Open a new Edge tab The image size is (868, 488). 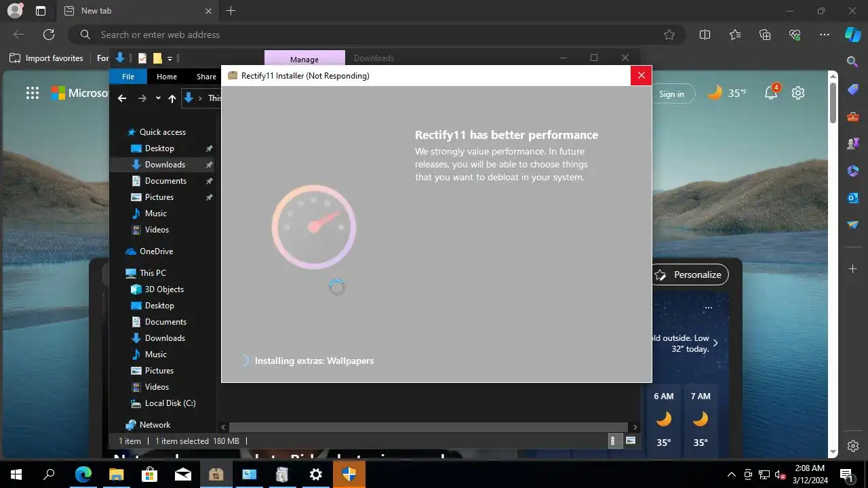[x=231, y=11]
